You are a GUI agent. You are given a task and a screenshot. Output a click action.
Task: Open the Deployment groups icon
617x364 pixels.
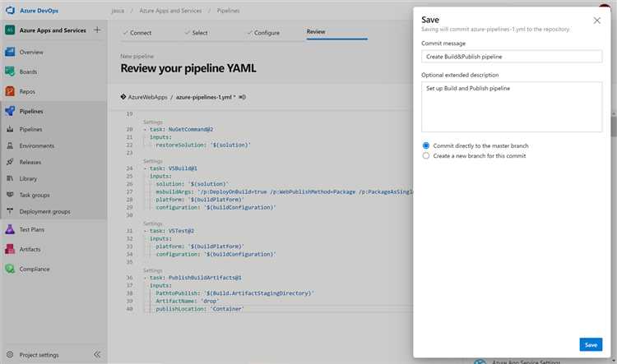coord(10,211)
